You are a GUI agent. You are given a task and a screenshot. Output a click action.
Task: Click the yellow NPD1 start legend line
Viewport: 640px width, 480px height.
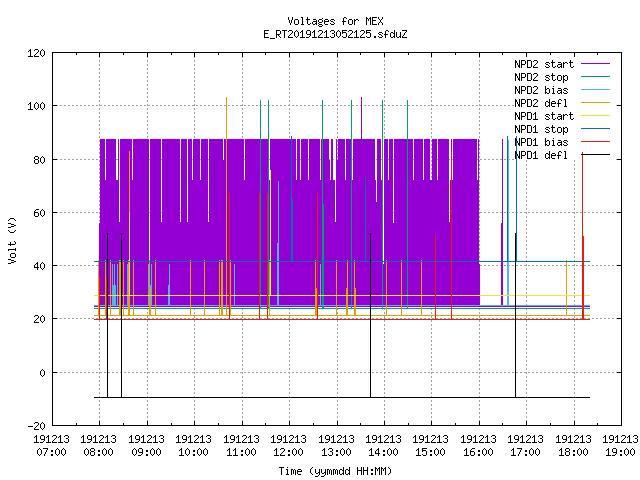(x=595, y=116)
